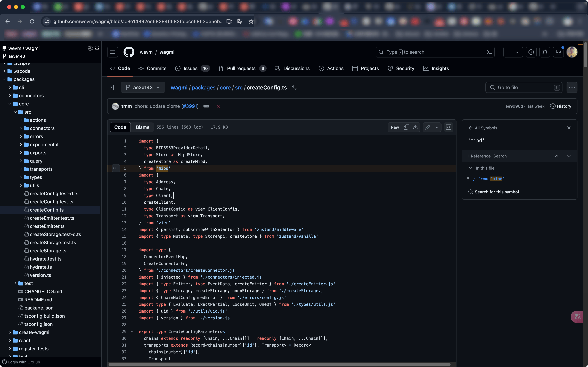
Task: Expand the commit message details
Action: [x=206, y=106]
